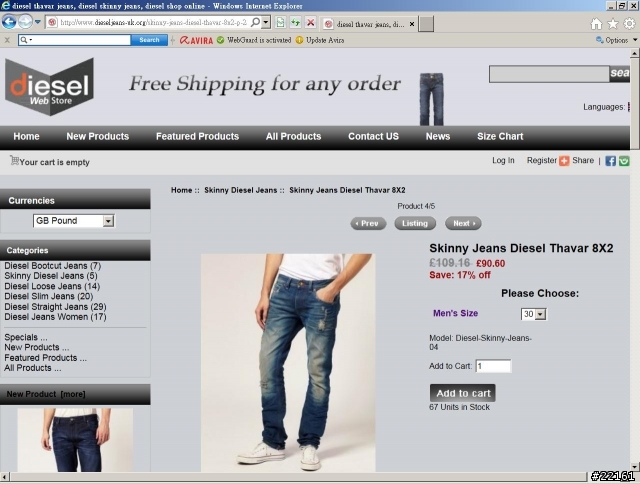Click the Avira logo on toolbar
The image size is (640, 484).
[196, 40]
